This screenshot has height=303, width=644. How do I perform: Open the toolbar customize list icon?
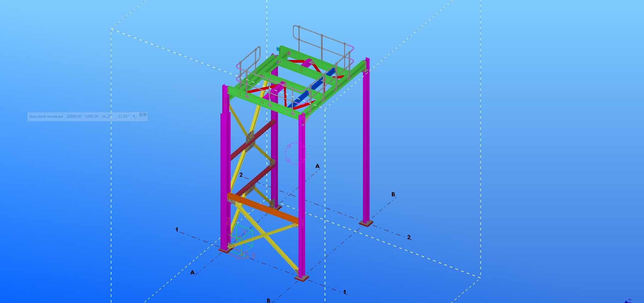click(x=141, y=115)
